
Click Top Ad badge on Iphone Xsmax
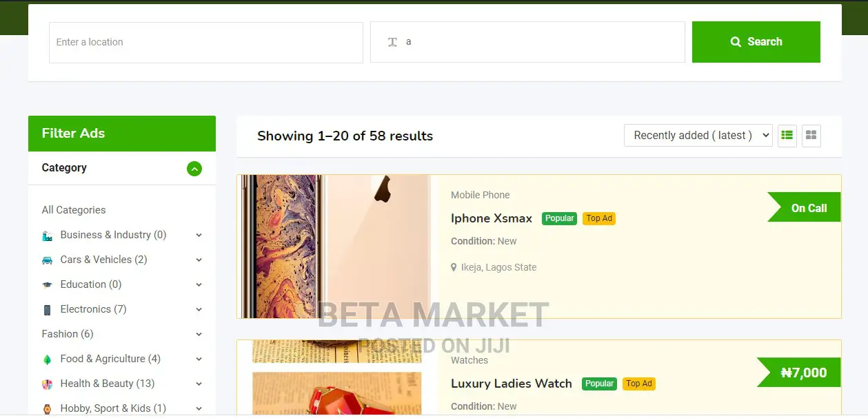(599, 218)
